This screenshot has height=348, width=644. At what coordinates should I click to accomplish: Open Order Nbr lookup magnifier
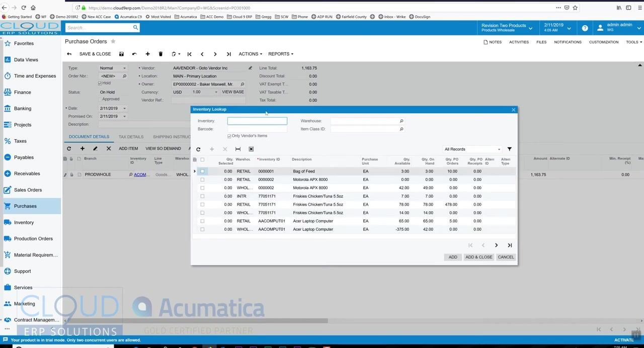click(124, 76)
